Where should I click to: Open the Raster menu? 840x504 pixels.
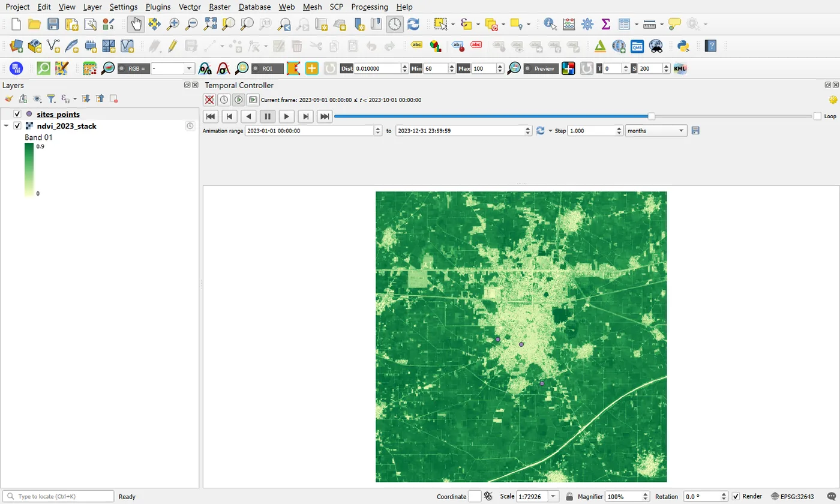tap(220, 7)
